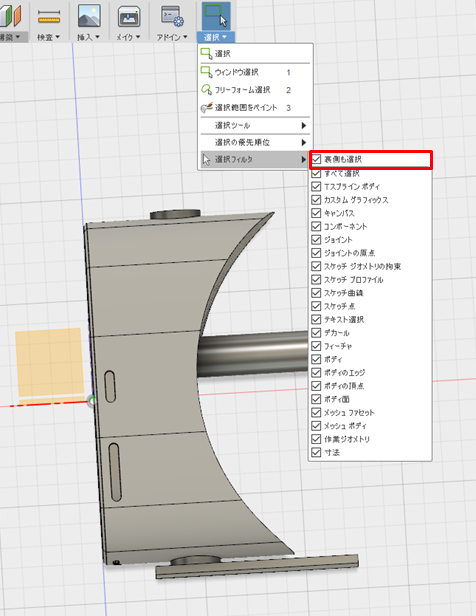
Task: Collapse the 選択 dropdown label
Action: coord(215,37)
